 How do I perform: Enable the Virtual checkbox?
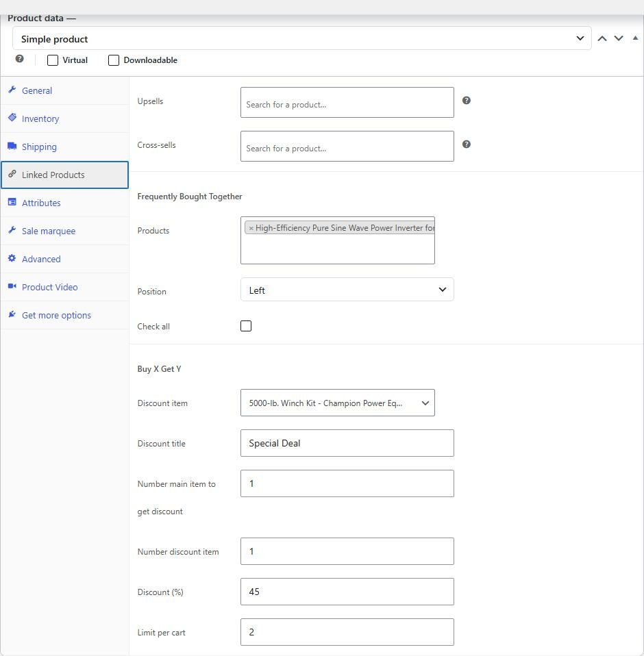point(53,60)
